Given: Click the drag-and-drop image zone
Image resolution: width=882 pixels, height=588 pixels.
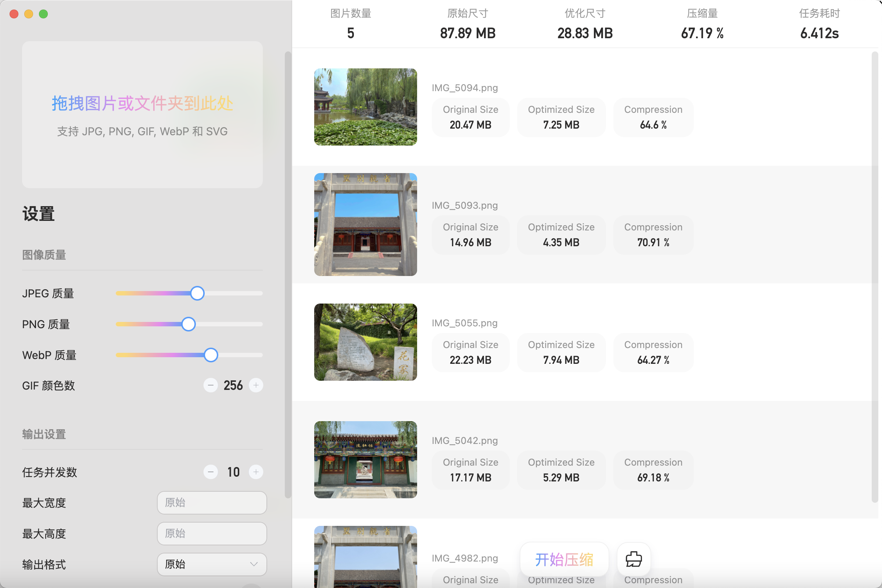Looking at the screenshot, I should pyautogui.click(x=142, y=114).
